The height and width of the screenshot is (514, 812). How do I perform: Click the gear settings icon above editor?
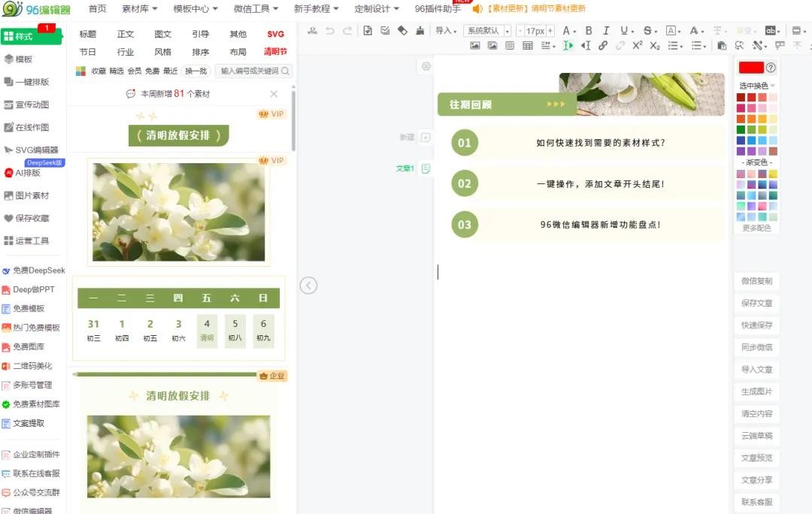click(x=426, y=66)
